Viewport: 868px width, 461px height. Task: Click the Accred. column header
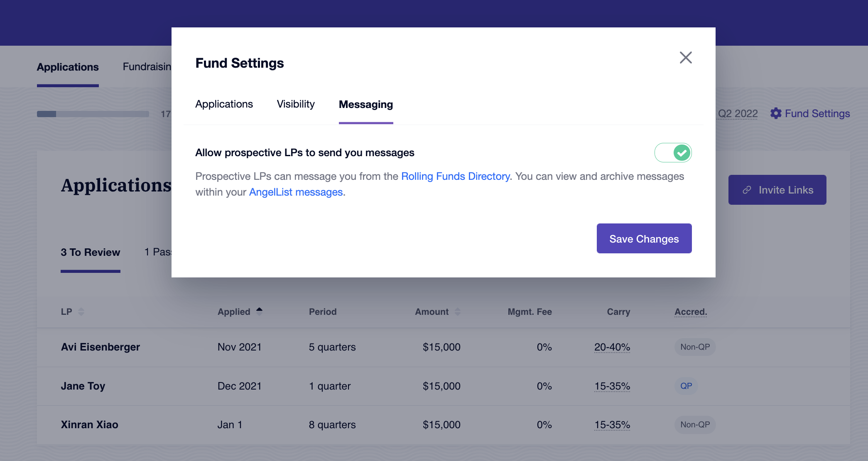tap(691, 311)
